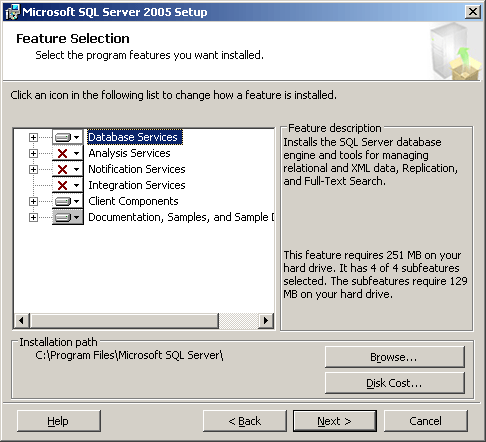This screenshot has width=486, height=442.
Task: Open install-state dropdown for Notification Services
Action: pos(68,169)
